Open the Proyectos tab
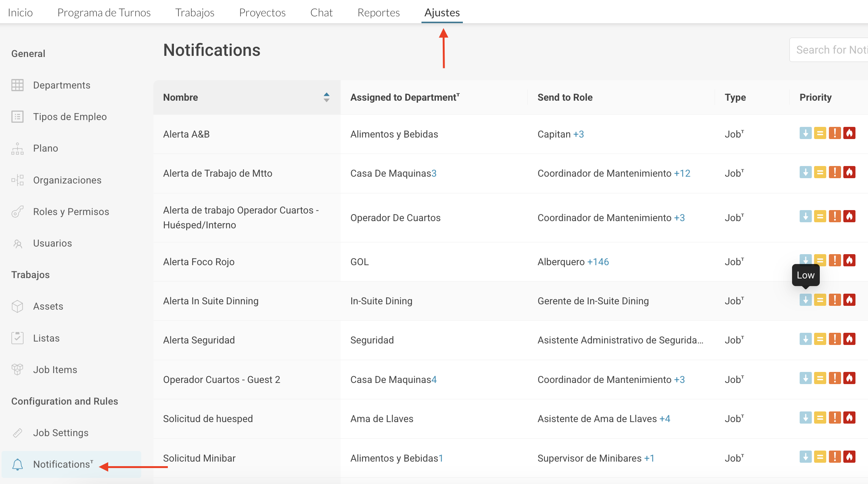The width and height of the screenshot is (868, 484). point(262,13)
